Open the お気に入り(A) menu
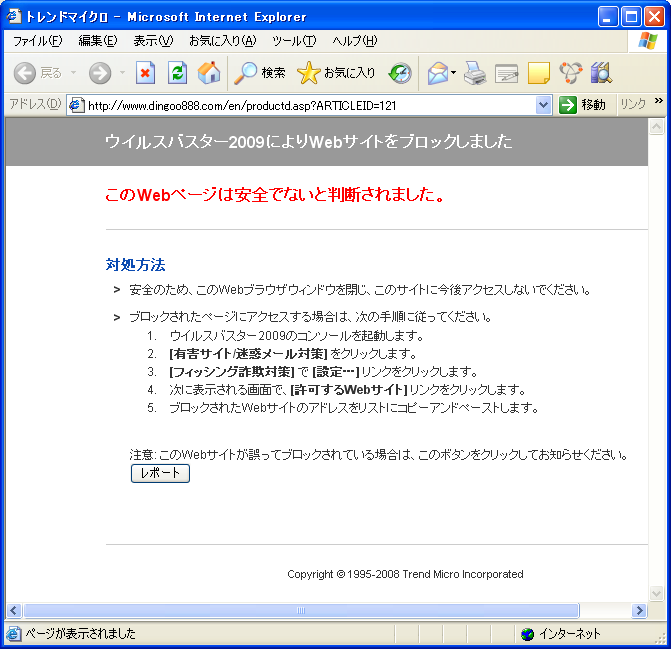671x649 pixels. 223,41
